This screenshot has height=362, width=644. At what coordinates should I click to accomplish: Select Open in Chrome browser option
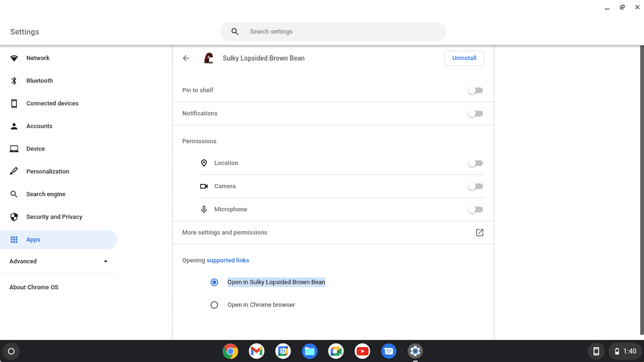[214, 305]
